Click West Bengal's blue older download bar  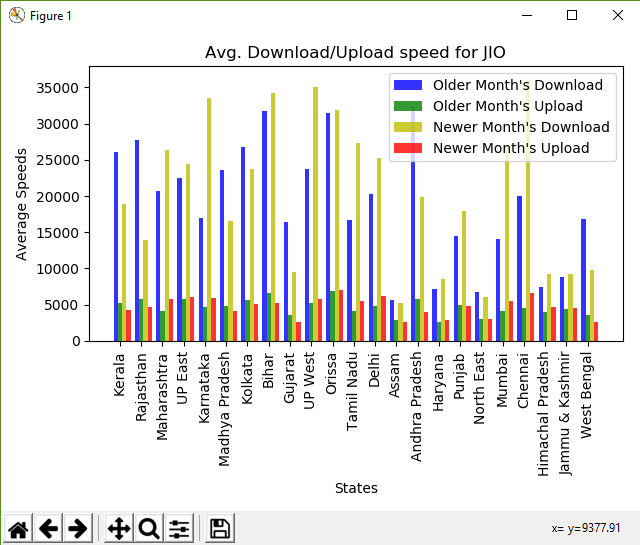coord(584,280)
